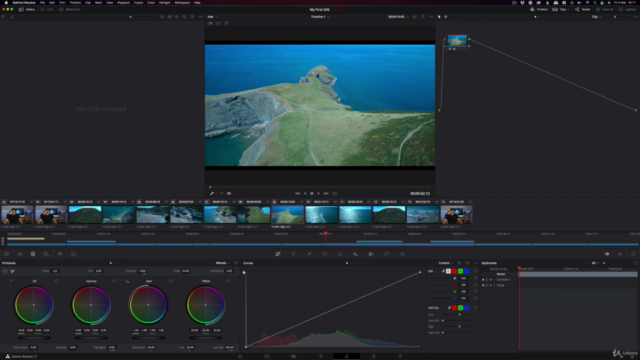
Task: Toggle curve channel ganging link in Edit
Action: point(443,271)
